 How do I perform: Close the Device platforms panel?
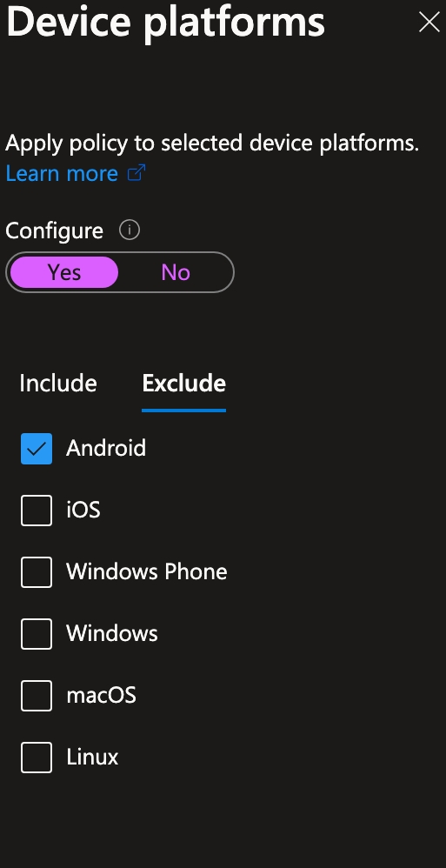pos(429,23)
